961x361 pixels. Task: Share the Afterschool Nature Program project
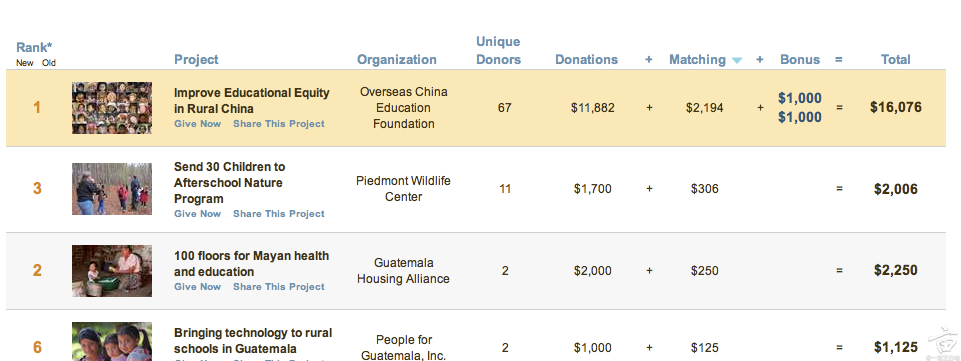pyautogui.click(x=279, y=214)
